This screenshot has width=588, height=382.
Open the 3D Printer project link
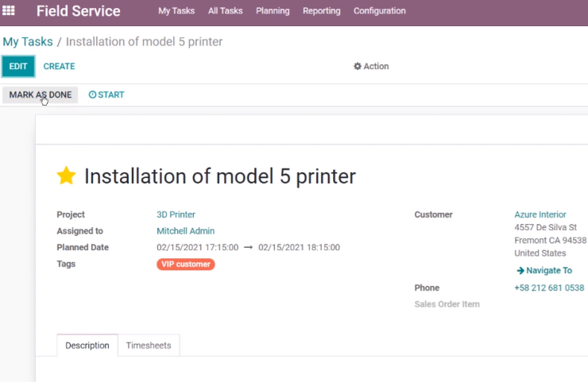click(x=176, y=214)
